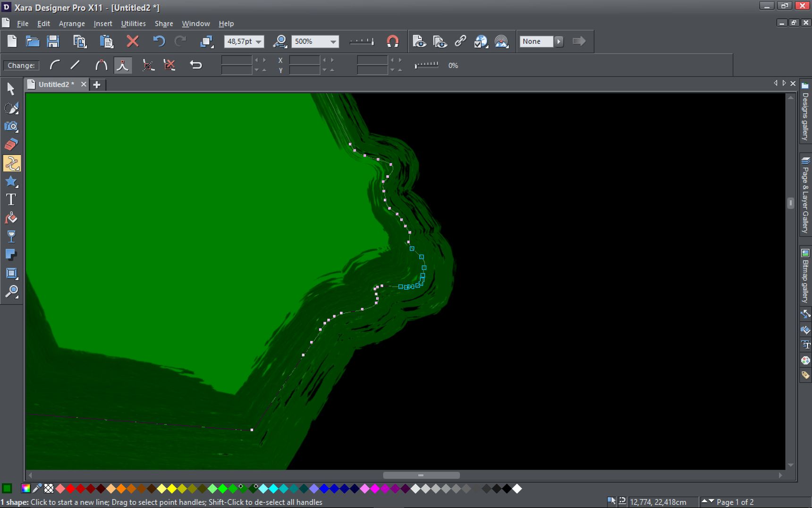Open the Utilities menu
Viewport: 812px width, 508px height.
pos(133,23)
